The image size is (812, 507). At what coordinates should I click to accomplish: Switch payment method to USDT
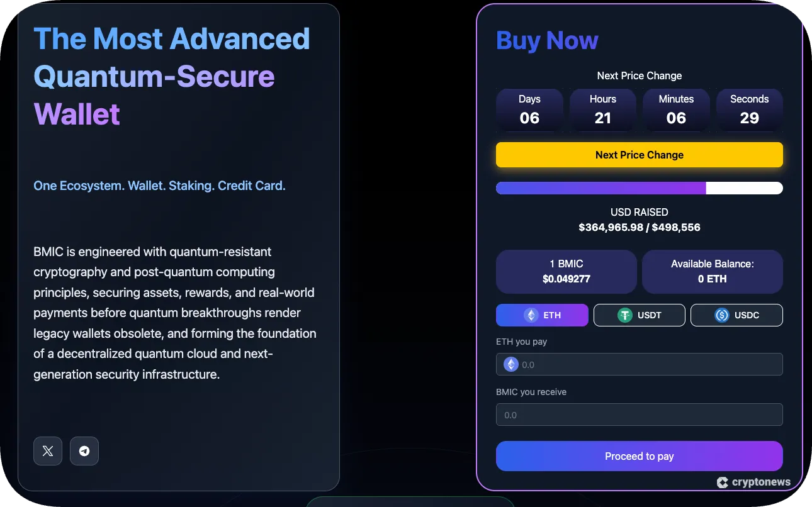click(640, 315)
